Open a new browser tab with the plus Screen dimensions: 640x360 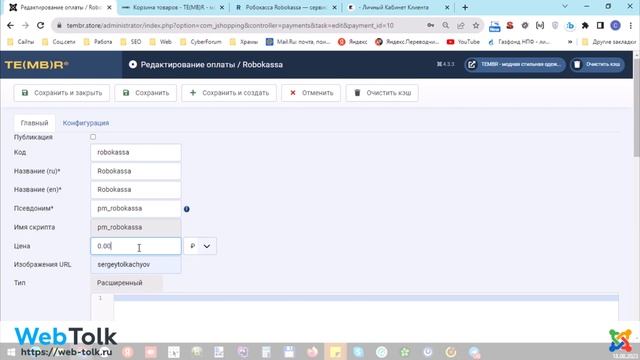coord(465,7)
